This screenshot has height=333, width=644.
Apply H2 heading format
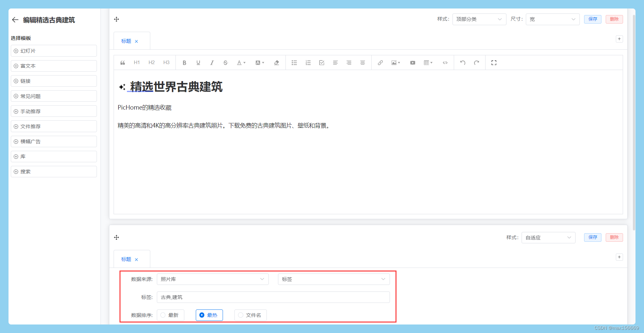[x=152, y=63]
